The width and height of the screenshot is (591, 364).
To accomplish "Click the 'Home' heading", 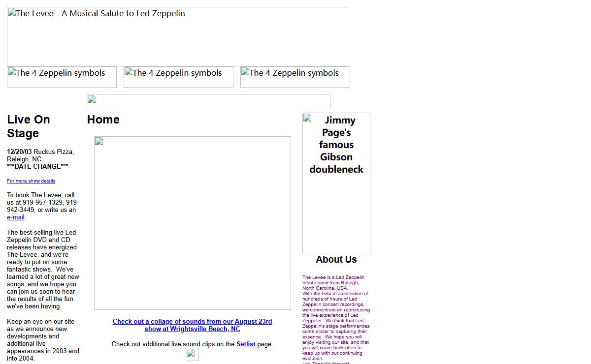I will (x=103, y=120).
